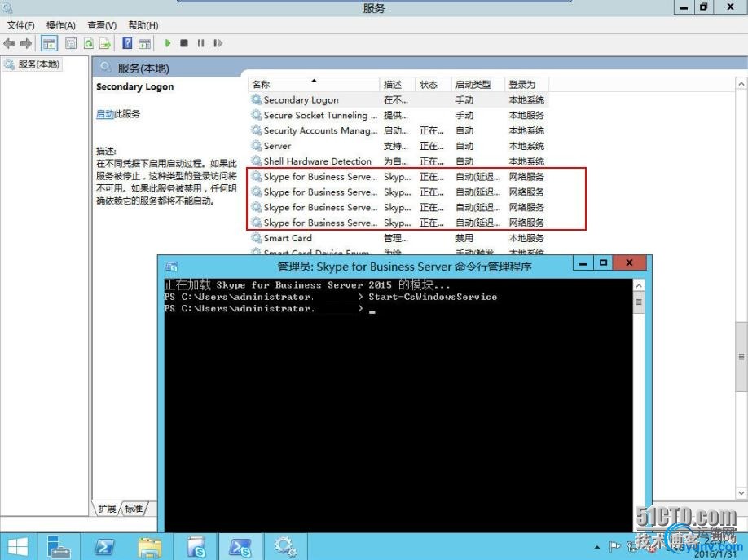Refresh the services list via toolbar
The image size is (748, 560).
[89, 43]
